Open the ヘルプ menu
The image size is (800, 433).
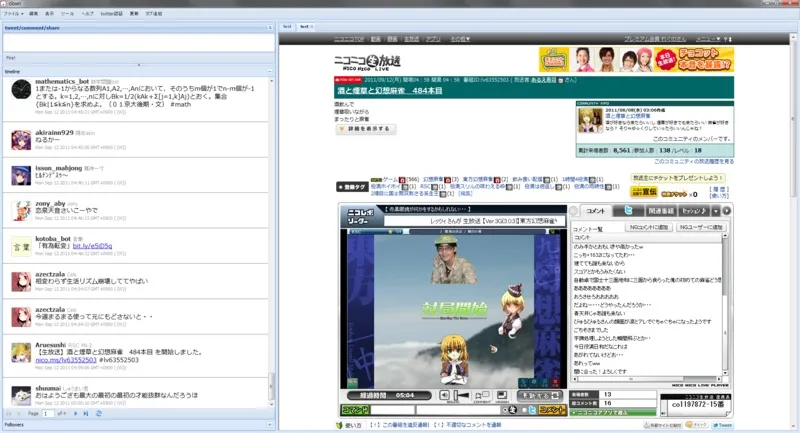click(x=88, y=15)
